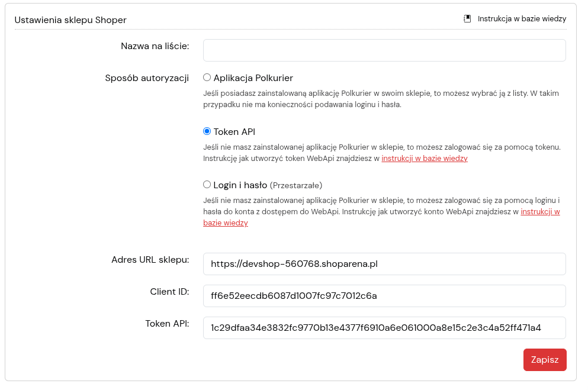The height and width of the screenshot is (390, 588).
Task: Click the 'Token API' value input field
Action: (384, 328)
